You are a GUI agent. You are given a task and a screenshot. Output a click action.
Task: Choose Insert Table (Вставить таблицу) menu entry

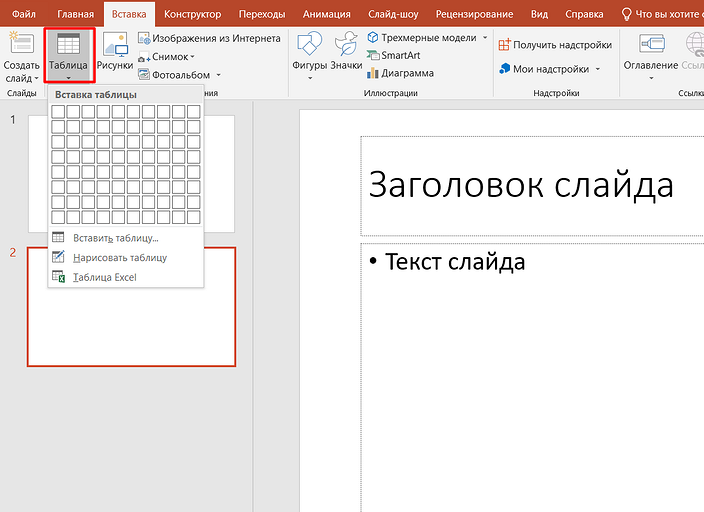[115, 237]
